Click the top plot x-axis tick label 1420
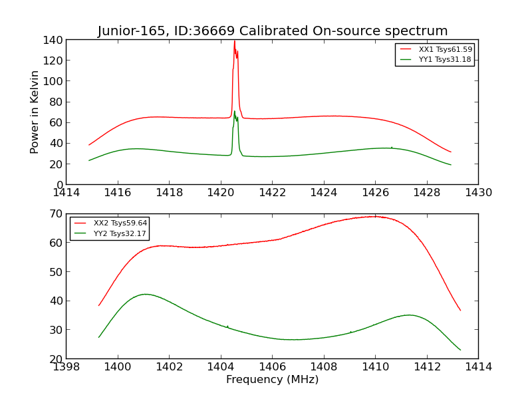 click(x=221, y=193)
